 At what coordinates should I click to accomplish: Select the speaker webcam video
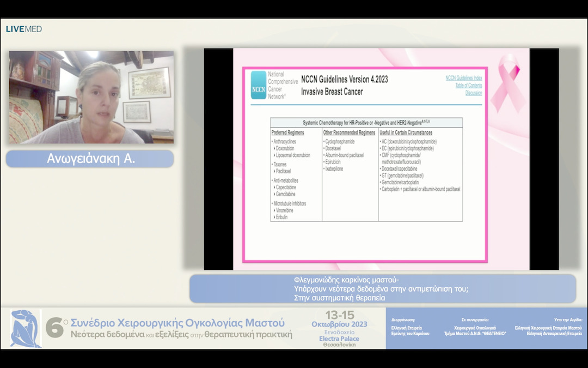point(91,97)
